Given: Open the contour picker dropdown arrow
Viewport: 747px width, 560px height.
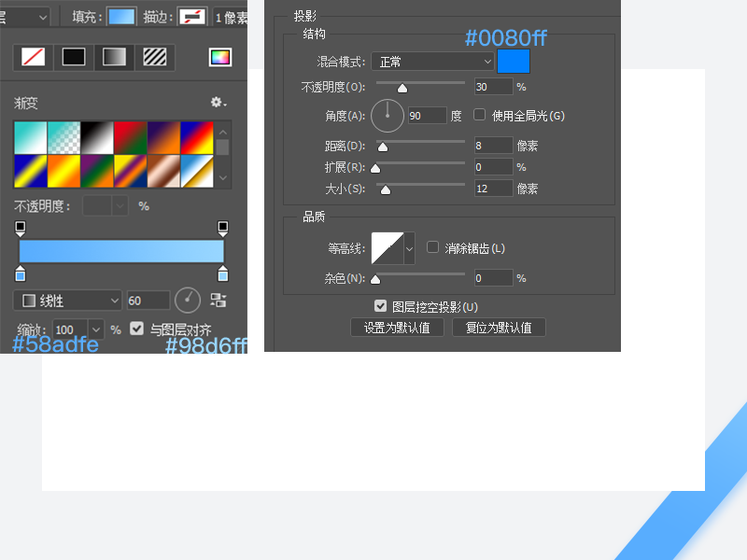Looking at the screenshot, I should tap(409, 248).
